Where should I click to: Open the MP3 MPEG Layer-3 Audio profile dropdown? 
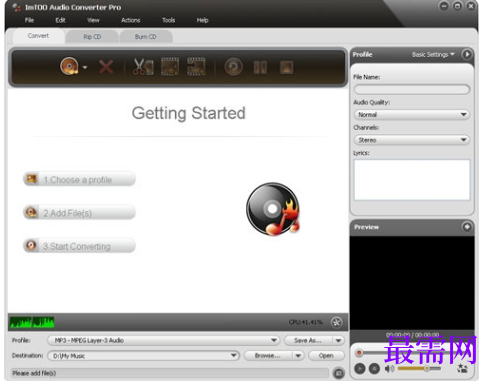[163, 340]
